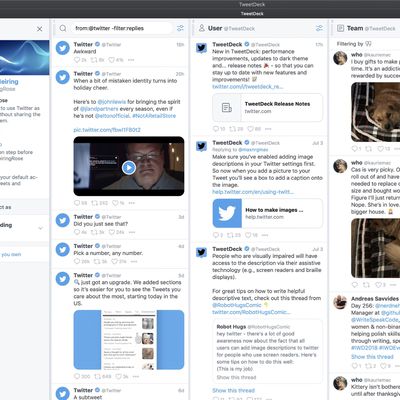Reply to the sleeping dog photo tweet
This screenshot has width=400, height=400.
(355, 149)
